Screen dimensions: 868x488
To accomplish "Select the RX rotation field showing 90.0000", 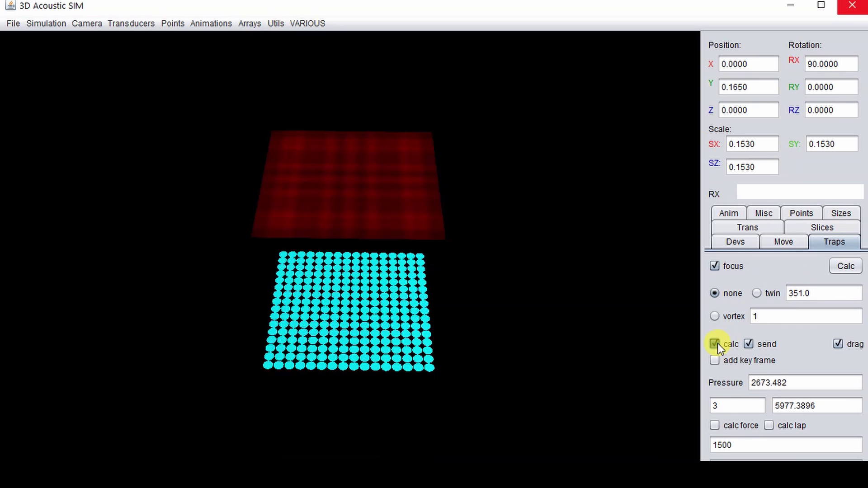I will click(830, 64).
